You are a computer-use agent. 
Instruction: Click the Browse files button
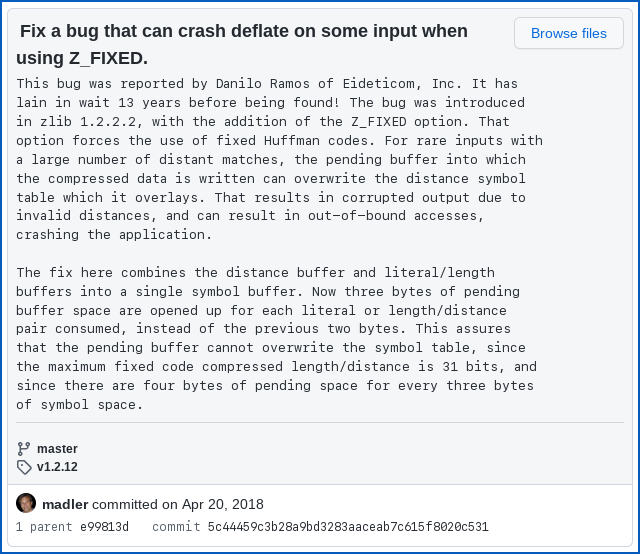[568, 33]
